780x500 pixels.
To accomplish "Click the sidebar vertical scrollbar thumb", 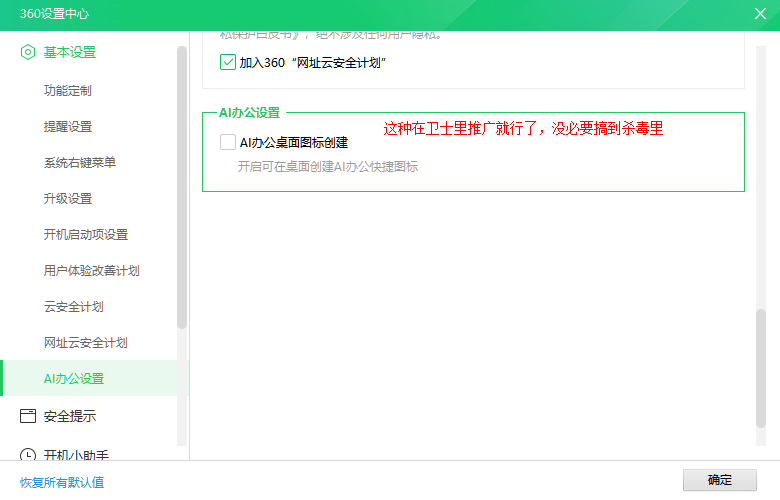I will click(x=182, y=188).
